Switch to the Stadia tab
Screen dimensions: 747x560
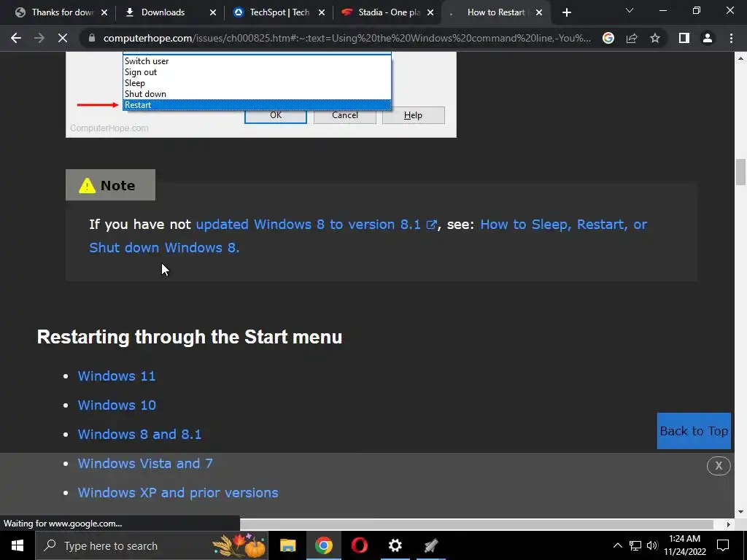pos(390,12)
